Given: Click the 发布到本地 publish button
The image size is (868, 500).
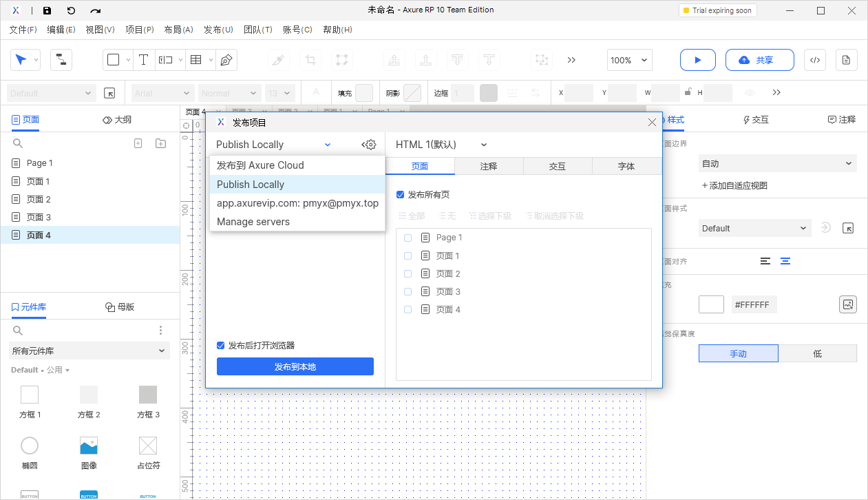Looking at the screenshot, I should tap(295, 366).
